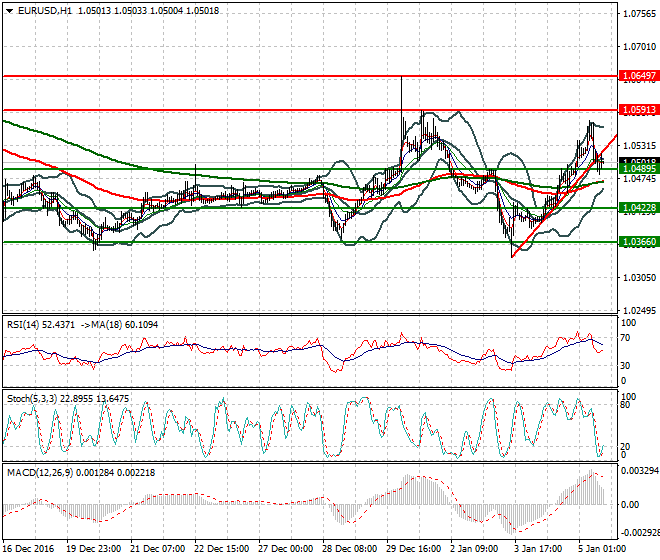Click the MACD scale value 0.003294
The height and width of the screenshot is (560, 660).
(640, 471)
